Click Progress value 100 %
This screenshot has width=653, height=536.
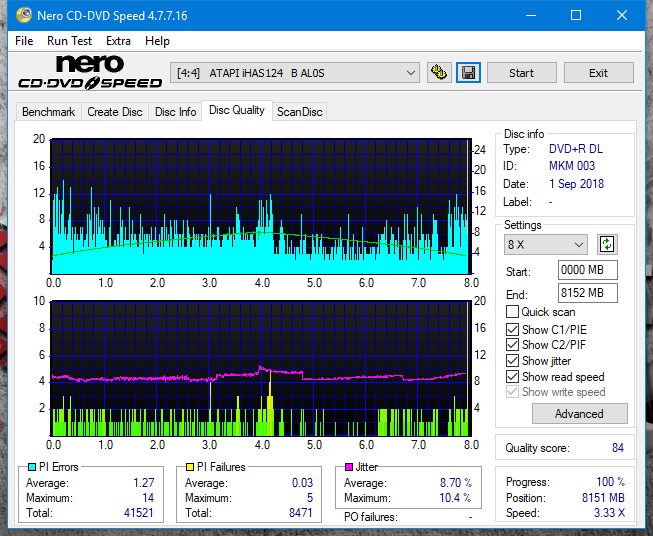pyautogui.click(x=611, y=482)
